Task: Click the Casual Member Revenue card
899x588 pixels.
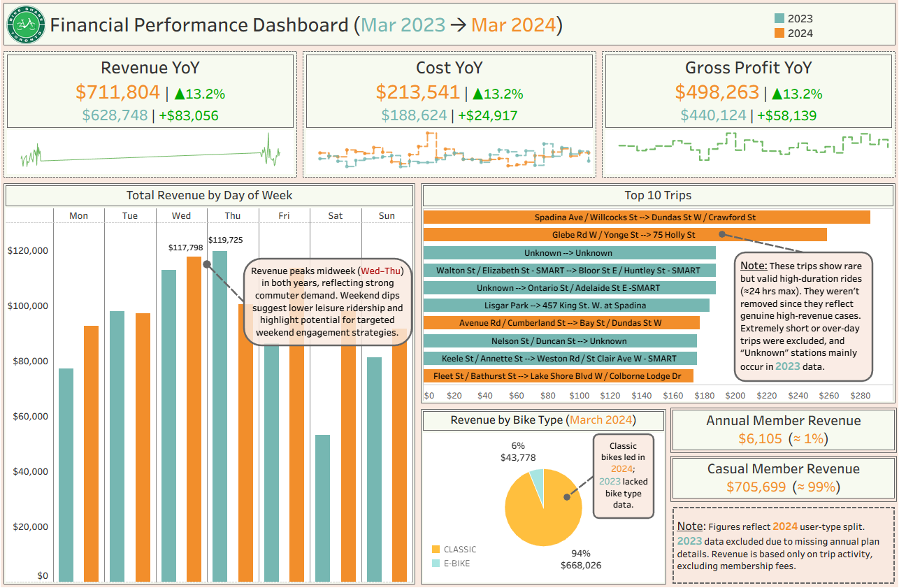Action: point(783,478)
